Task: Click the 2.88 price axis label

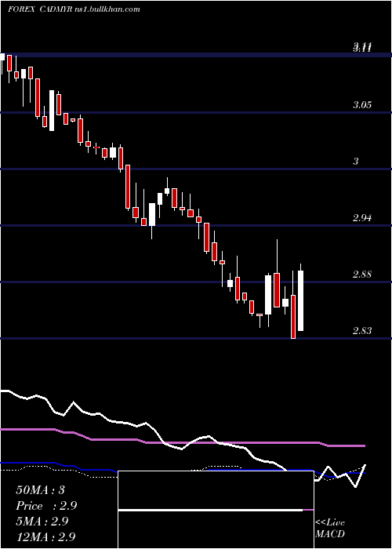Action: point(362,274)
